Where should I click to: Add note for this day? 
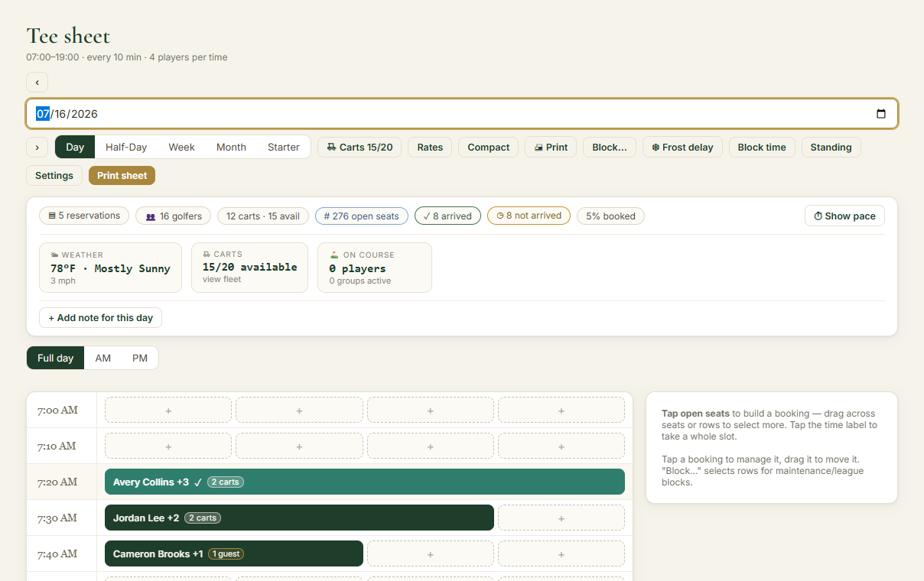coord(101,317)
